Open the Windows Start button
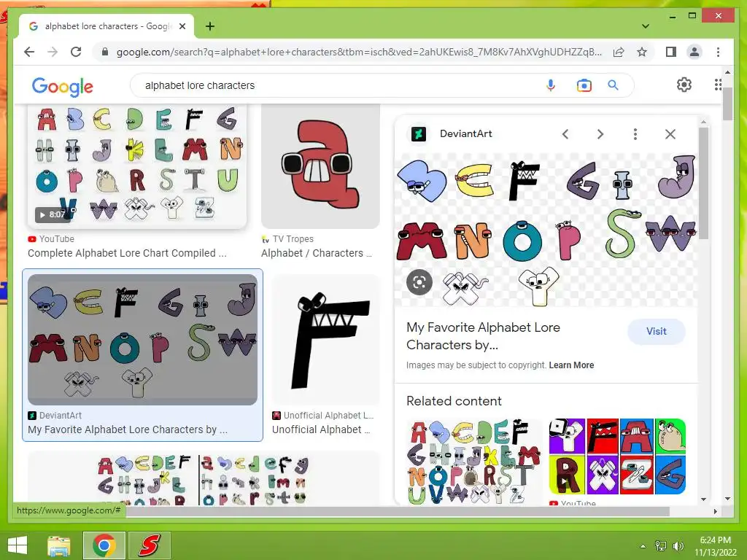 (18, 545)
